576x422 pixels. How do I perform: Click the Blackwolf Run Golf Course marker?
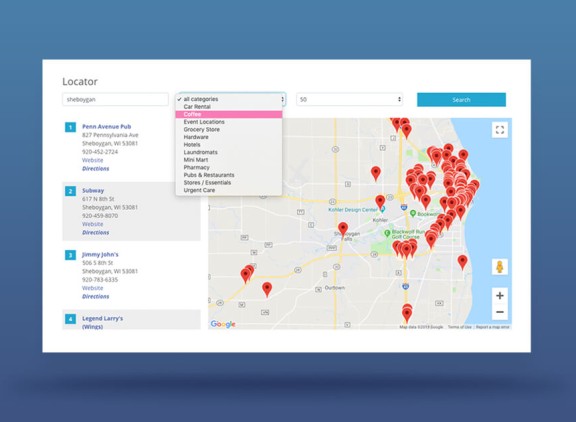click(x=387, y=233)
